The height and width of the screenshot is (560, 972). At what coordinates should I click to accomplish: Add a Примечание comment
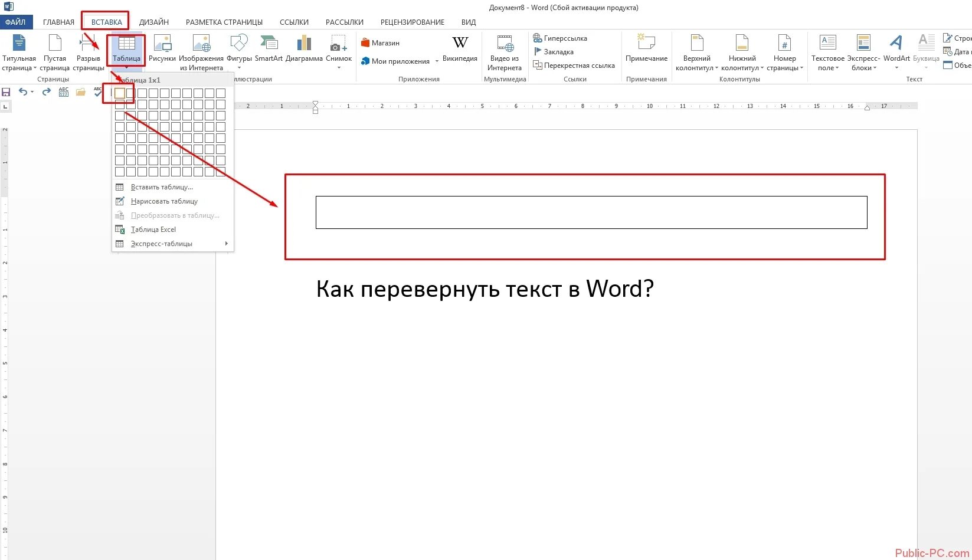(x=646, y=48)
